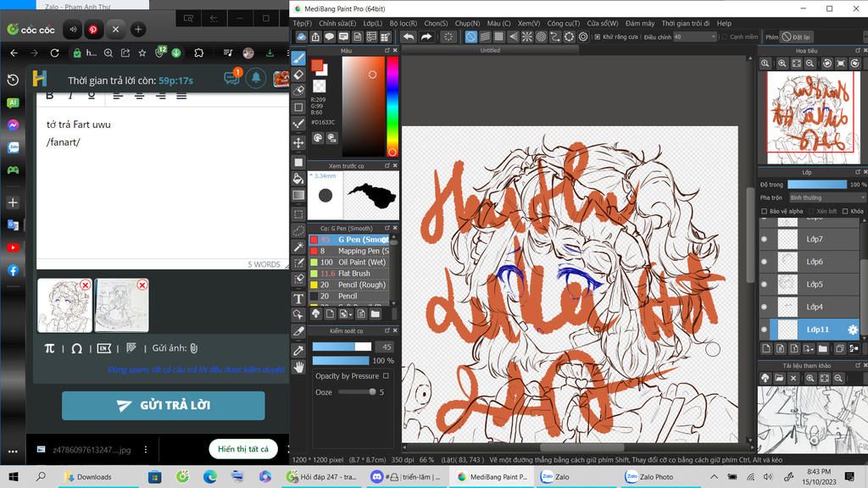Adjust the brush size slider
Viewport: 868px width, 488px height.
(342, 347)
